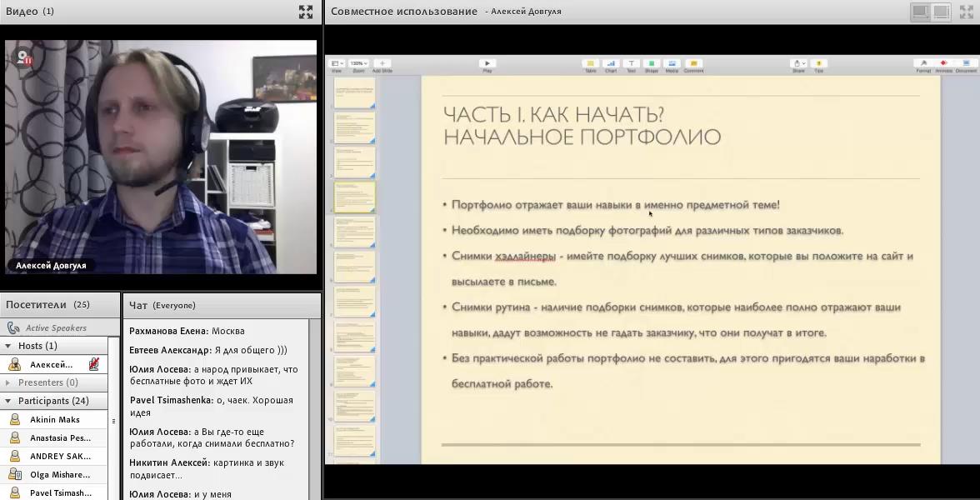Select the second share pod layout mode icon

942,12
